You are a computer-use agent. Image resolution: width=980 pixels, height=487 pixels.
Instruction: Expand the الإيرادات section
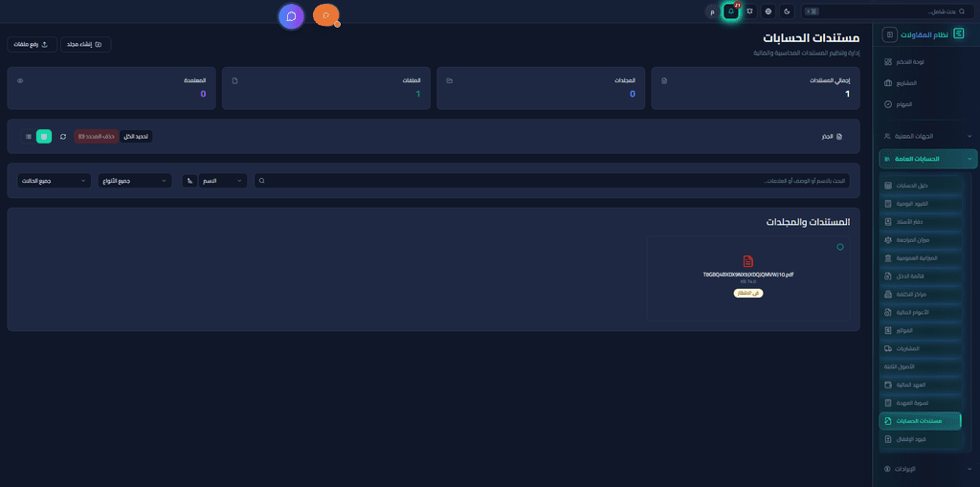pyautogui.click(x=928, y=468)
